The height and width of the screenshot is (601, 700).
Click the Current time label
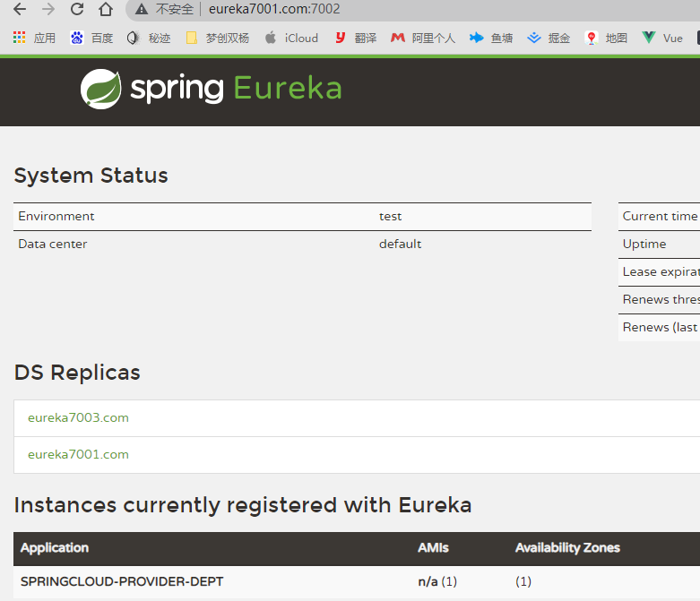(x=660, y=217)
